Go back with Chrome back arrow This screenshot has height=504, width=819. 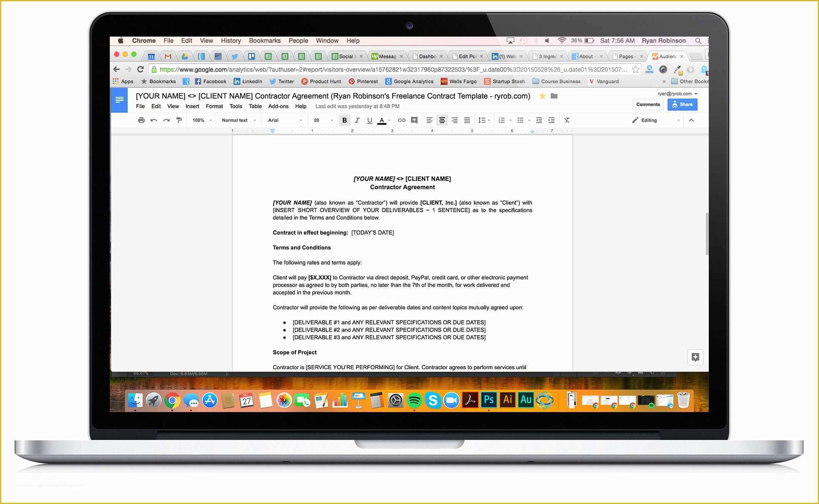point(116,69)
